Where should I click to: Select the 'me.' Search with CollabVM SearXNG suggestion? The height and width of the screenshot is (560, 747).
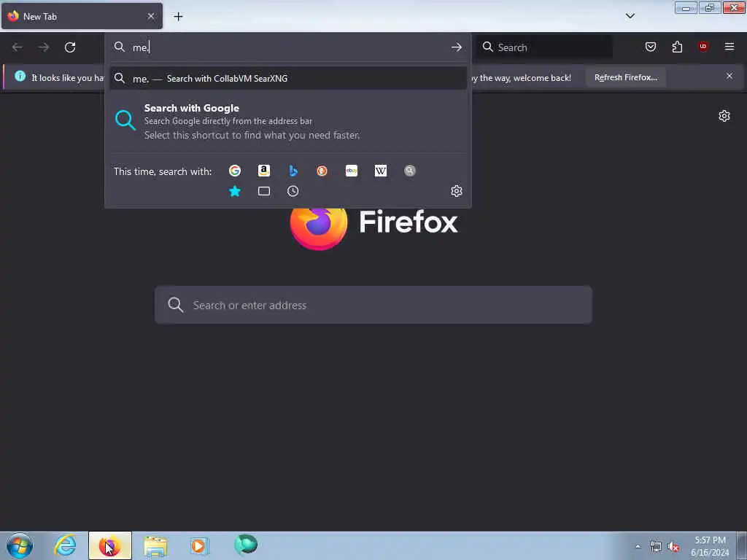point(287,79)
